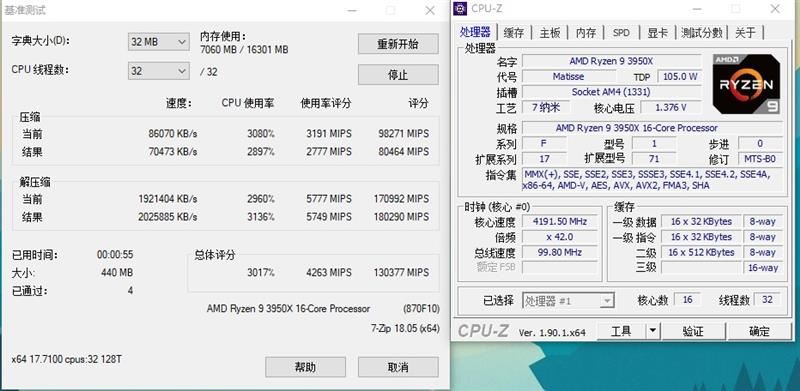Screen dimensions: 800x391
Task: Click the 扩展型号 value 71
Action: tap(654, 159)
